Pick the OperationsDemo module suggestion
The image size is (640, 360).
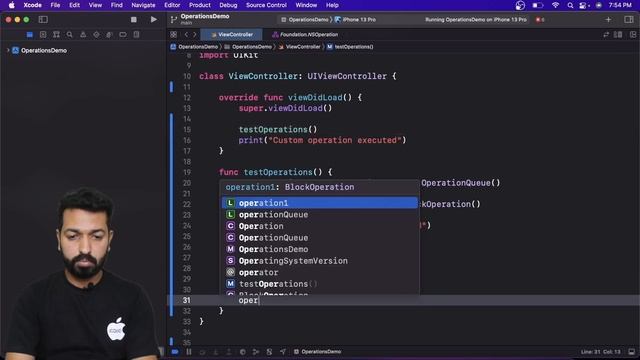tap(320, 249)
